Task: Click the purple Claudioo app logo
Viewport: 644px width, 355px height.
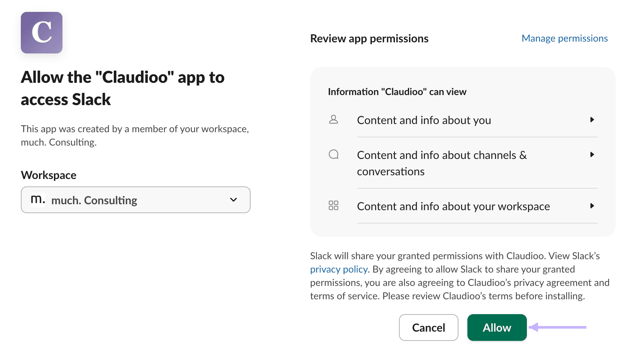Action: 42,33
